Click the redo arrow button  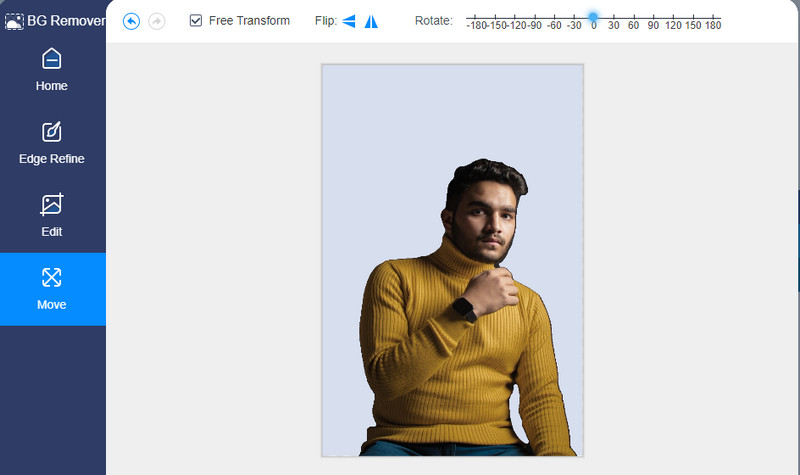156,21
